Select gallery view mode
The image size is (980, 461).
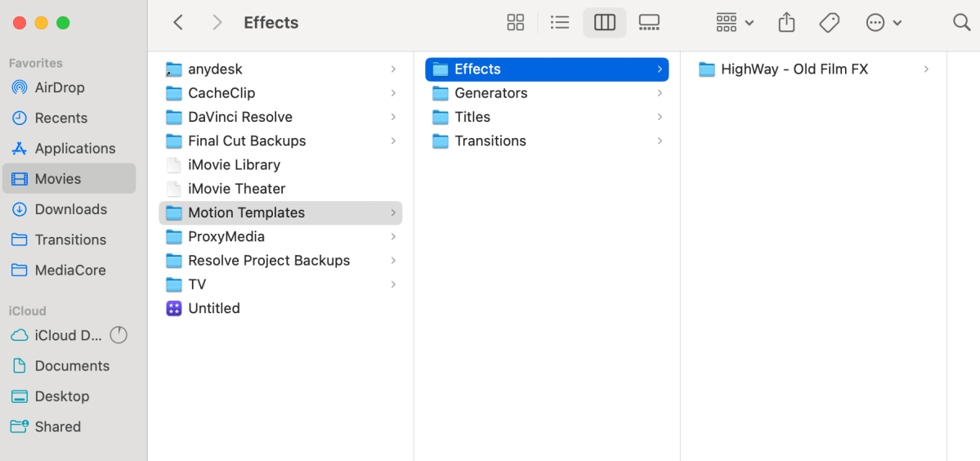(649, 23)
